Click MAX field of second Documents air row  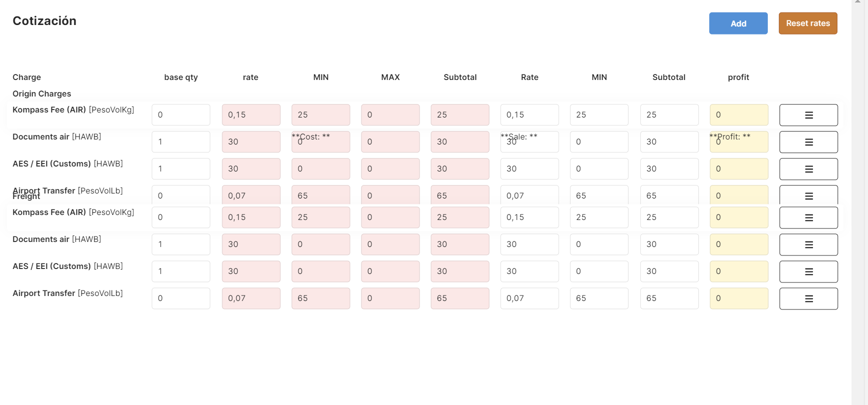click(x=390, y=244)
